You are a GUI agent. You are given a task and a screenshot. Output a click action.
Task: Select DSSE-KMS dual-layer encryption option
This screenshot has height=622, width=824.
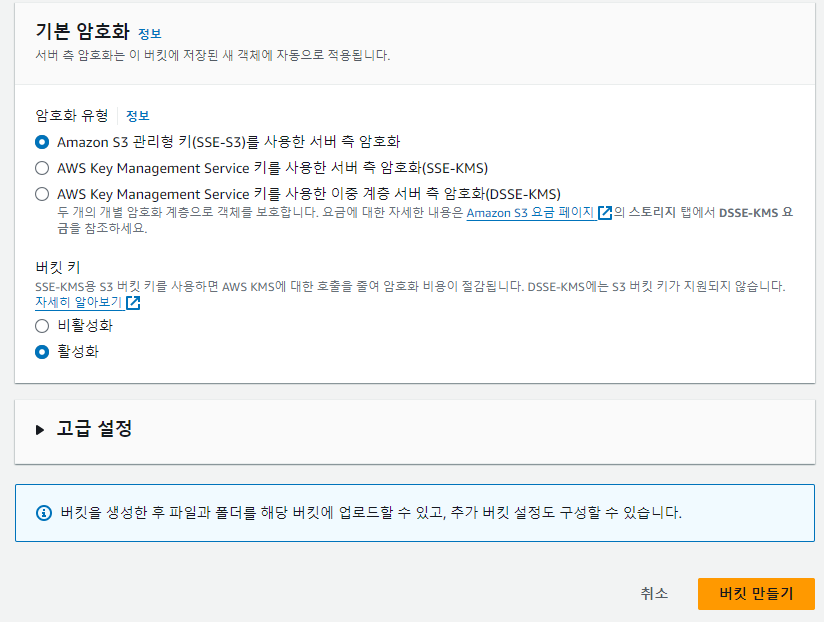point(42,194)
